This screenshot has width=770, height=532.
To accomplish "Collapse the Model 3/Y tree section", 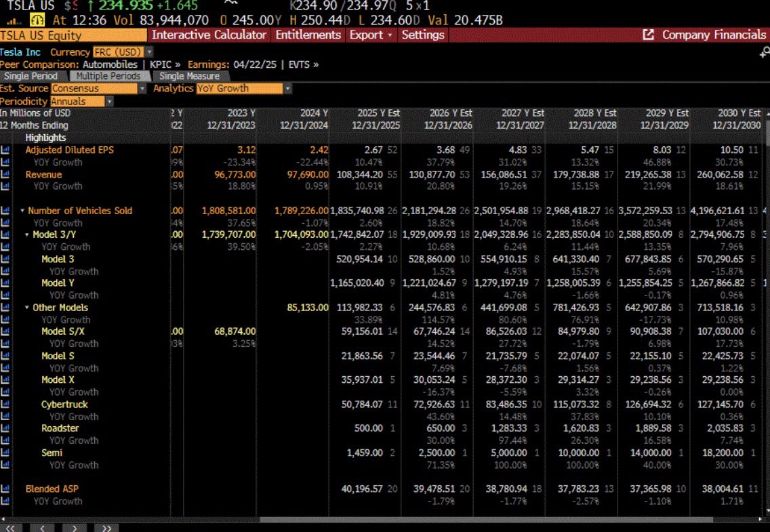I will point(27,235).
